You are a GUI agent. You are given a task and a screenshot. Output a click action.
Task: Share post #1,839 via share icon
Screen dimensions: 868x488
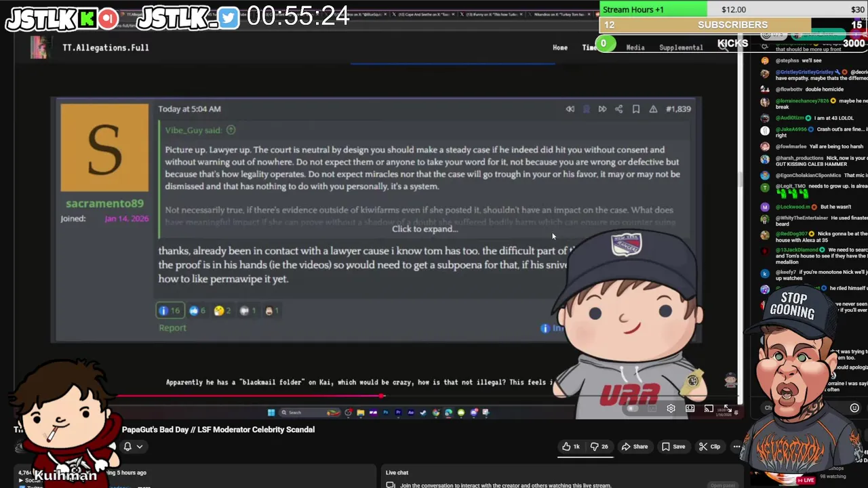click(x=618, y=109)
